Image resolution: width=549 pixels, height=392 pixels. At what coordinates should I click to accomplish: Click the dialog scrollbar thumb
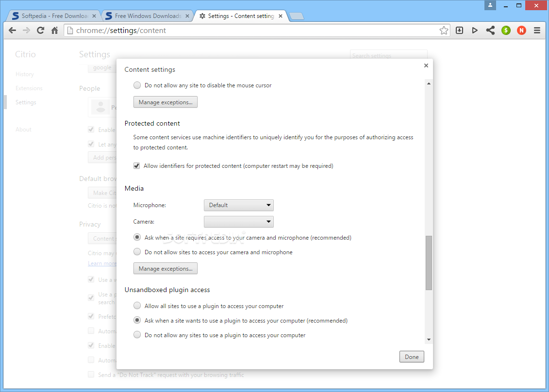(x=429, y=263)
